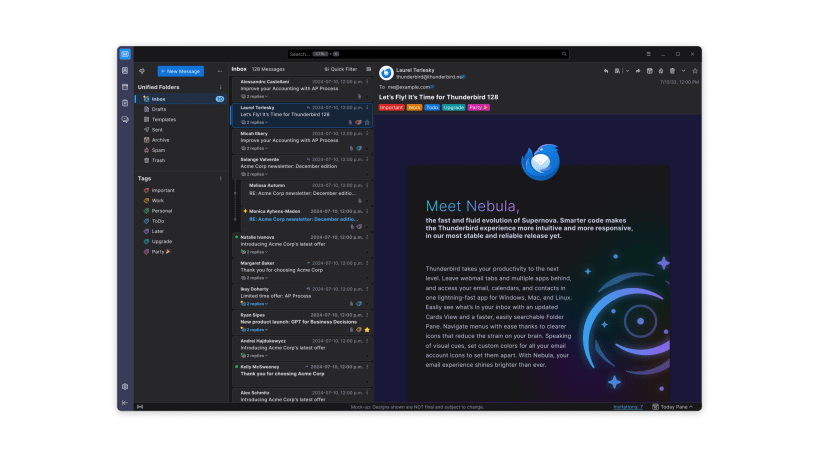Star the open message in the header
Image resolution: width=819 pixels, height=460 pixels.
(x=695, y=71)
